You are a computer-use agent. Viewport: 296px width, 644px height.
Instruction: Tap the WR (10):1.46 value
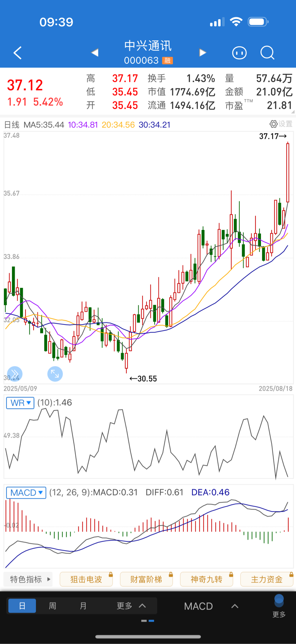(x=54, y=402)
